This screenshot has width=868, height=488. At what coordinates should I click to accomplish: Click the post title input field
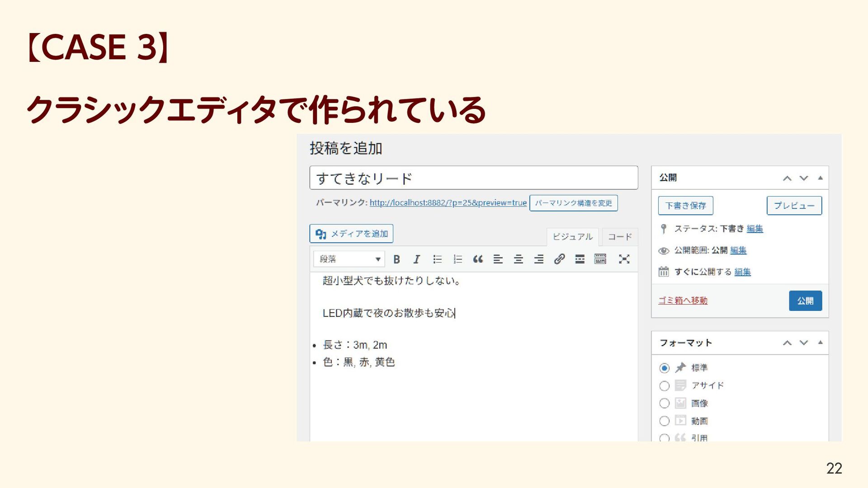[473, 178]
